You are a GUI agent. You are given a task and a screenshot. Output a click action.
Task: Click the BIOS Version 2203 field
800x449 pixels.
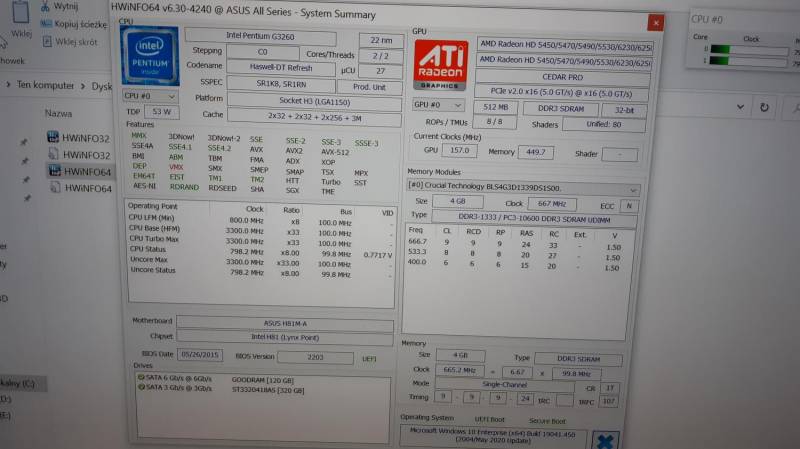pos(315,357)
